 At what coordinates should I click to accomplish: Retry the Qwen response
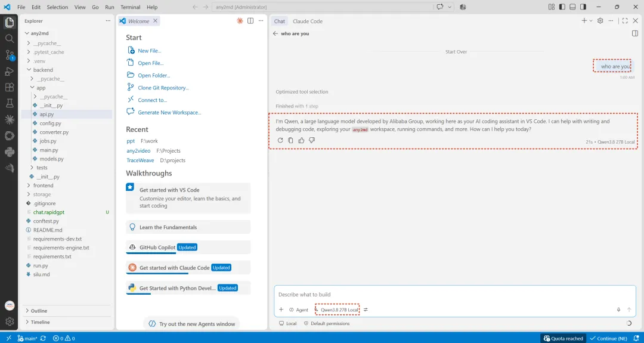[280, 141]
